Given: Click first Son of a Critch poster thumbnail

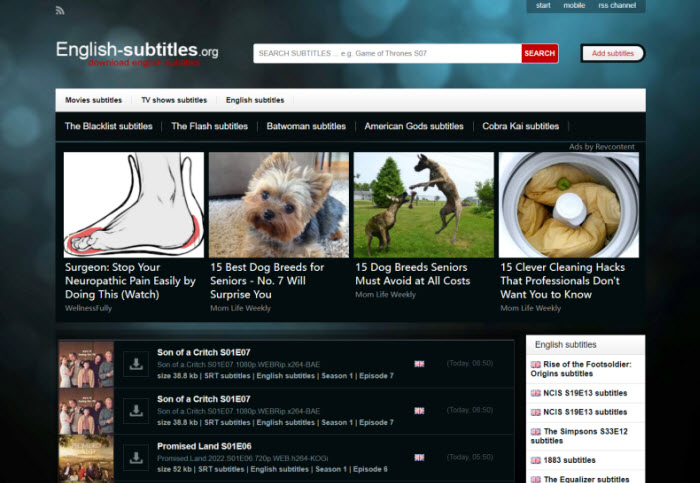Looking at the screenshot, I should (86, 365).
